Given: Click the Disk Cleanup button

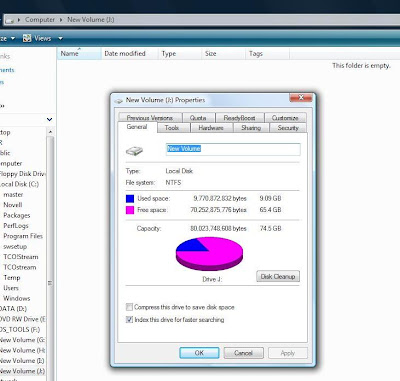Looking at the screenshot, I should [x=278, y=276].
